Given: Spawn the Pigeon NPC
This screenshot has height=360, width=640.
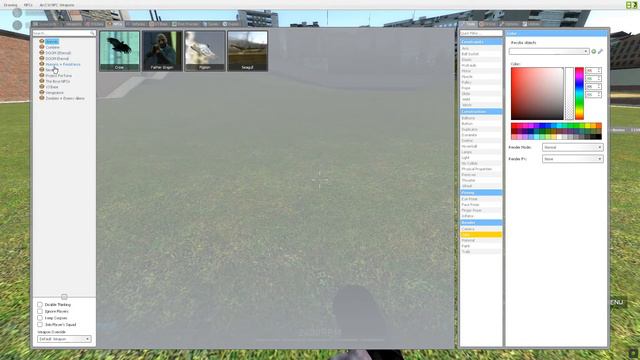Looking at the screenshot, I should coord(205,51).
